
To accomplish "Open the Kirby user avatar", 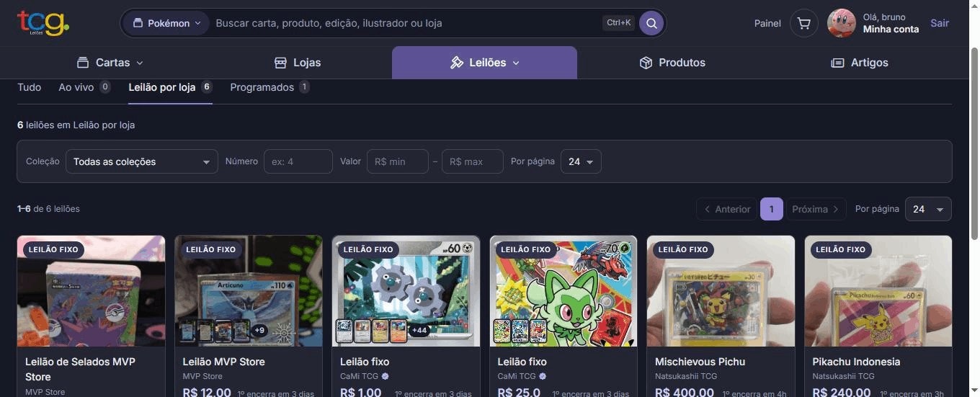I will coord(842,23).
